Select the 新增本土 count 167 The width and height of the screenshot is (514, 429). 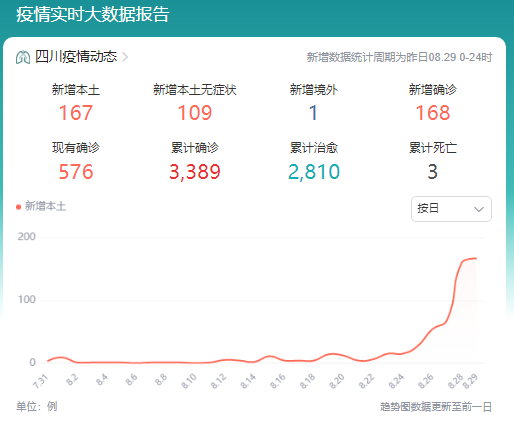76,113
